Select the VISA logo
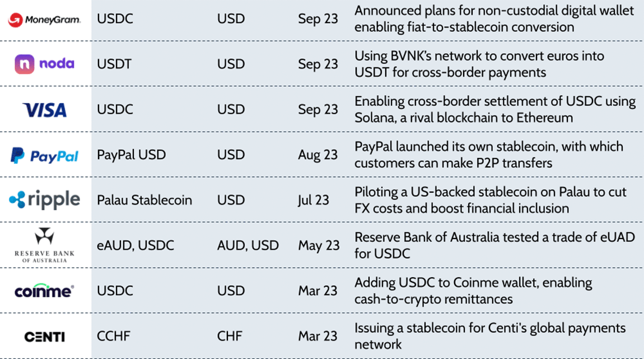644x359 pixels. [45, 110]
